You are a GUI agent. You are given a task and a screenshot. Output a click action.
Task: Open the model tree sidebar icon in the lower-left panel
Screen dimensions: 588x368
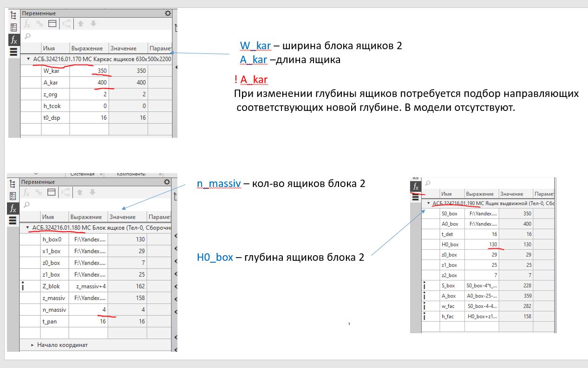(x=13, y=183)
